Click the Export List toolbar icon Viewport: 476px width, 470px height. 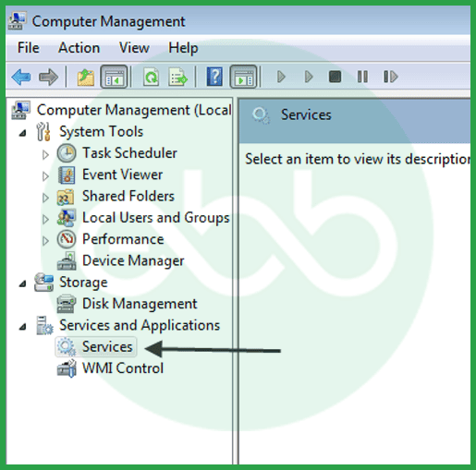tap(177, 77)
